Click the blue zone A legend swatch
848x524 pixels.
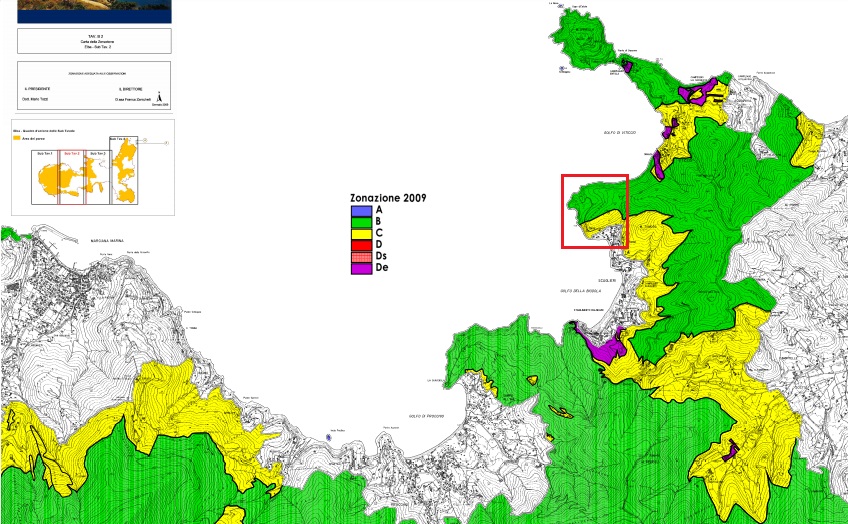point(361,211)
